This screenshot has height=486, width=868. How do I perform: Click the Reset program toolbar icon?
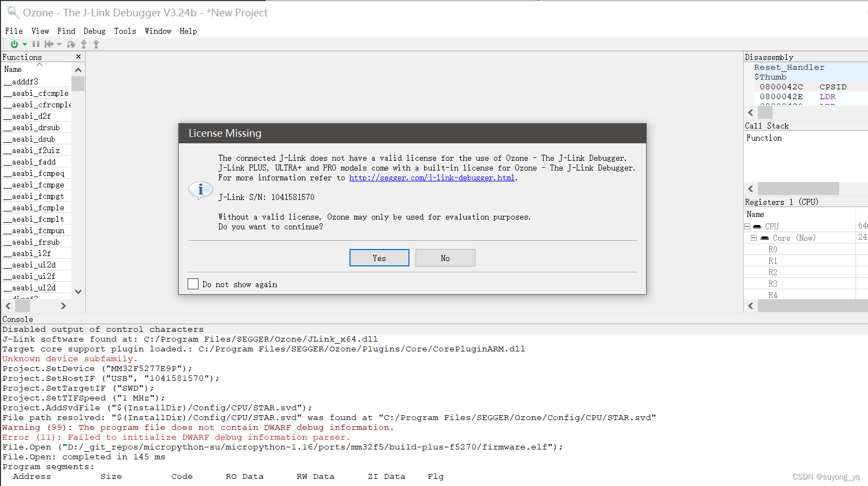point(49,44)
